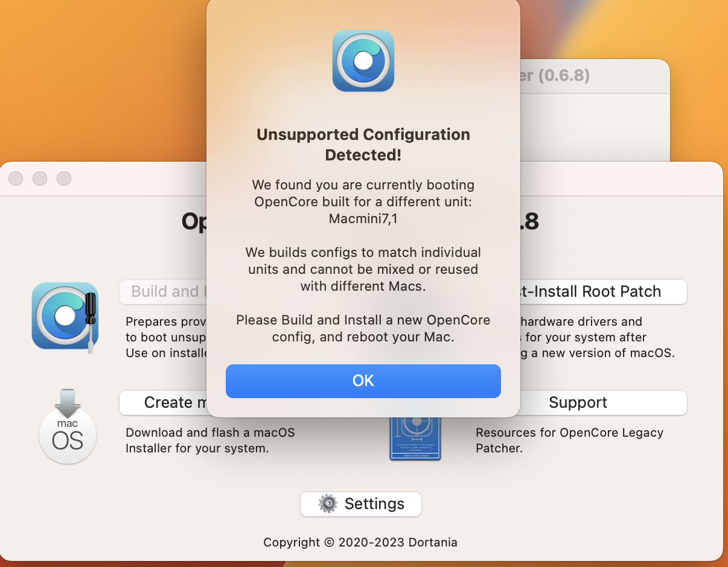The width and height of the screenshot is (728, 567).
Task: Click the OpenCore screwdriver icon
Action: [65, 316]
